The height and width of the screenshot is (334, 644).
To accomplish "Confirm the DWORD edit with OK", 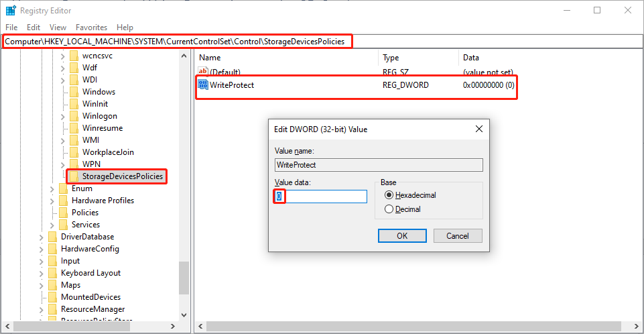I will tap(402, 236).
